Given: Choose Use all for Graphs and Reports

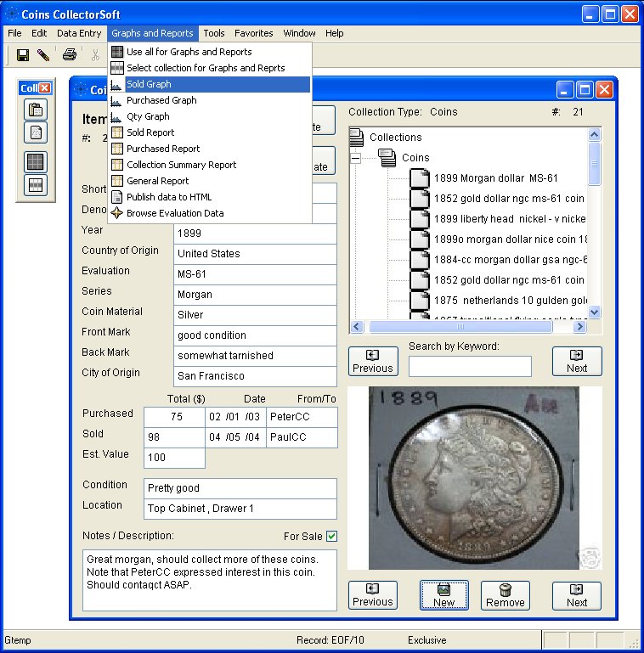Looking at the screenshot, I should 210,52.
